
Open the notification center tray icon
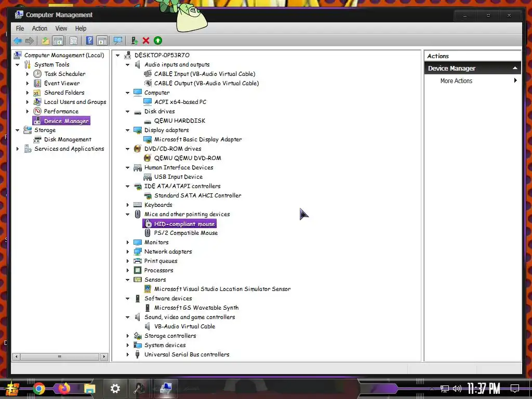pos(515,388)
